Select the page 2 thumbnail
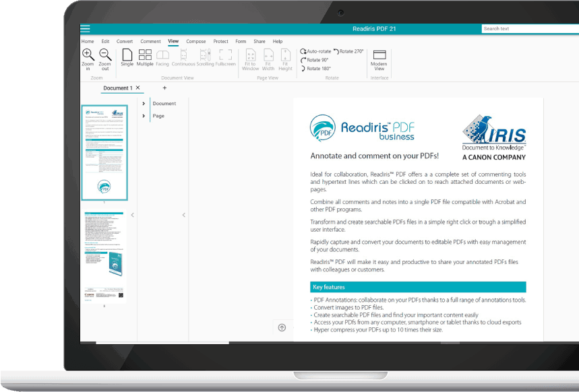The height and width of the screenshot is (392, 579). [104, 256]
